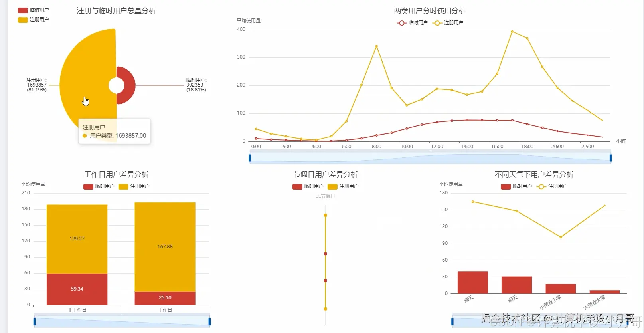Click the red 小雨或小雪 bar in the weather chart
644x333 pixels.
(x=561, y=289)
